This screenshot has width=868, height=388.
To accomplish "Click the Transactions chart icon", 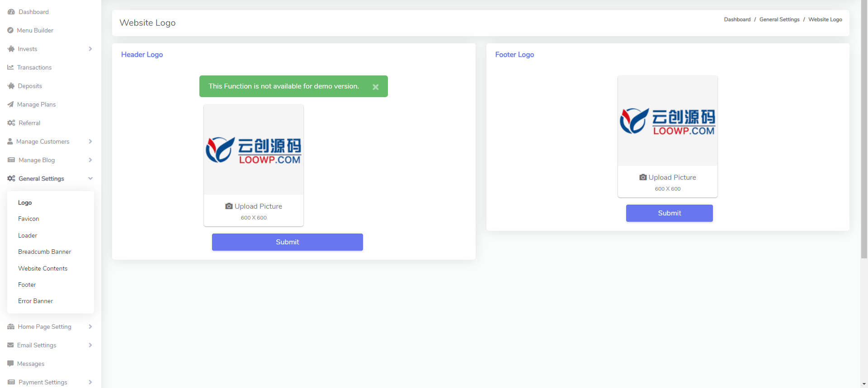I will point(10,67).
